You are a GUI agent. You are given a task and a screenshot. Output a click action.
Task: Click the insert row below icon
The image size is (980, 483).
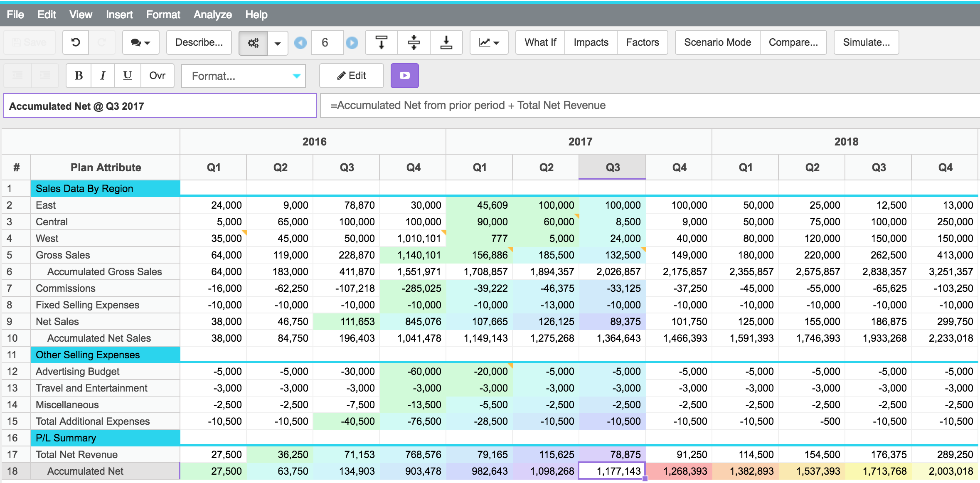tap(446, 42)
